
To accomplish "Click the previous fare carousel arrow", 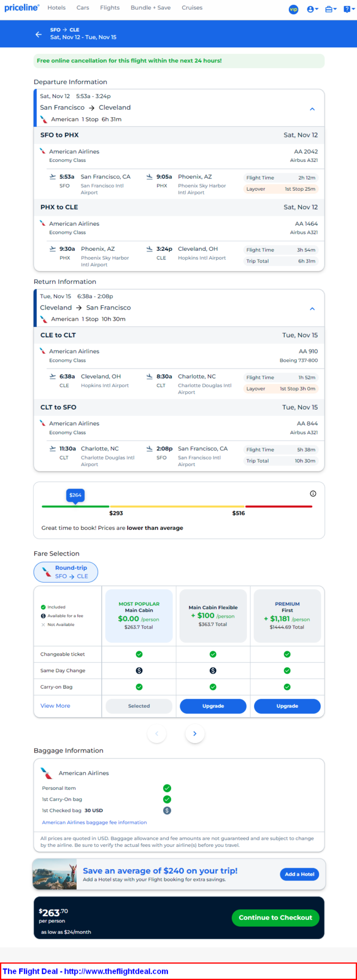I will click(x=157, y=734).
